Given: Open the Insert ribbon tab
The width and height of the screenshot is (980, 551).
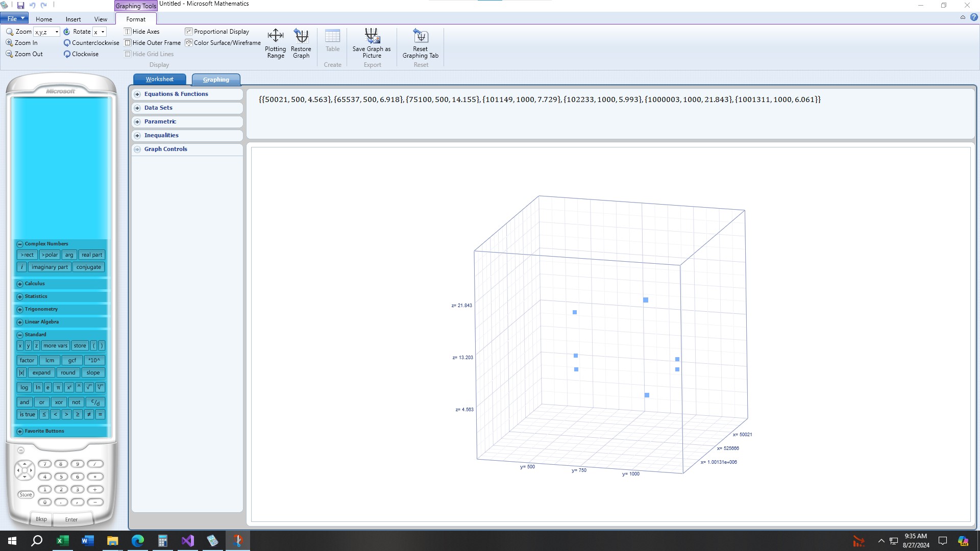Looking at the screenshot, I should tap(73, 19).
